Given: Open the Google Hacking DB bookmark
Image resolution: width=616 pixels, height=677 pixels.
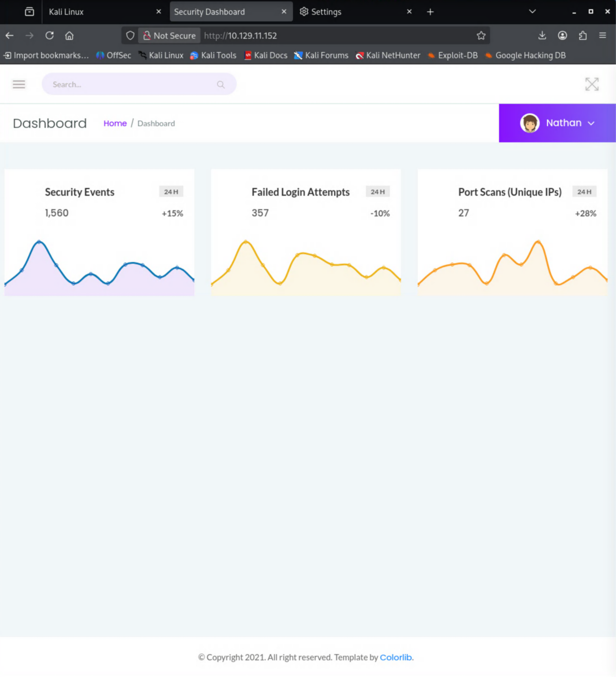Looking at the screenshot, I should coord(525,55).
